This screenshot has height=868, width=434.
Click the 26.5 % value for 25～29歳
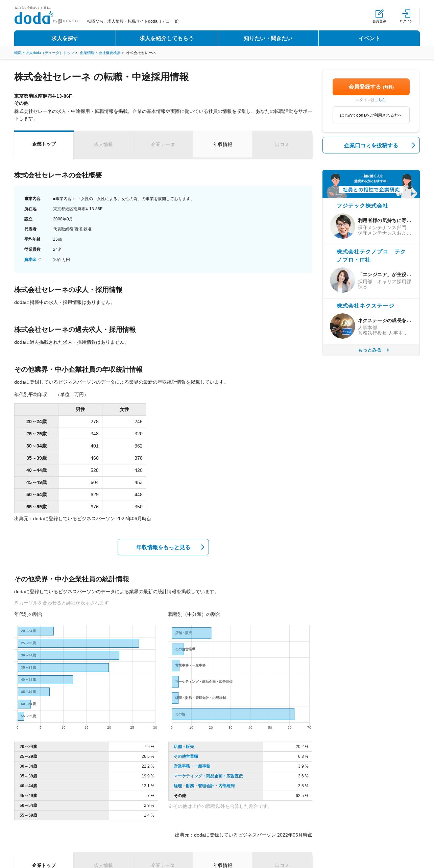[x=148, y=756]
